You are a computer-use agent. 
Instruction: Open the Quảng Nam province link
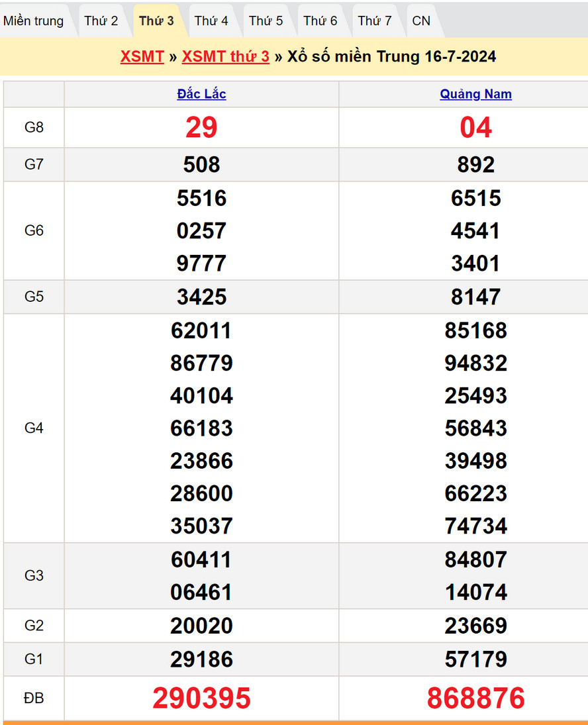[475, 94]
